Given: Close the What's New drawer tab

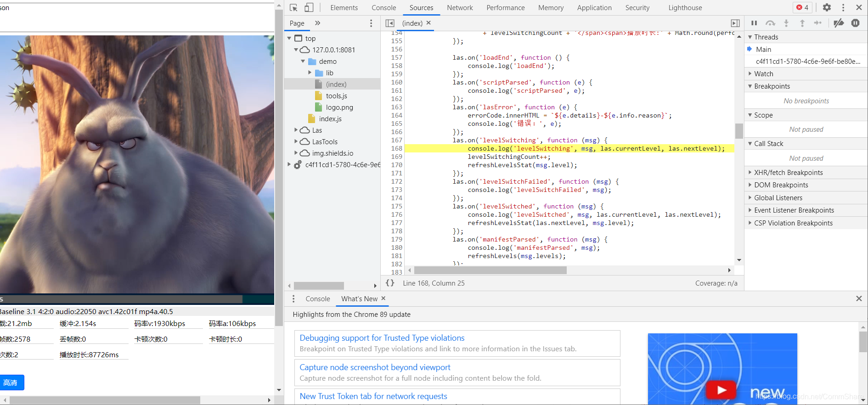Looking at the screenshot, I should [383, 298].
